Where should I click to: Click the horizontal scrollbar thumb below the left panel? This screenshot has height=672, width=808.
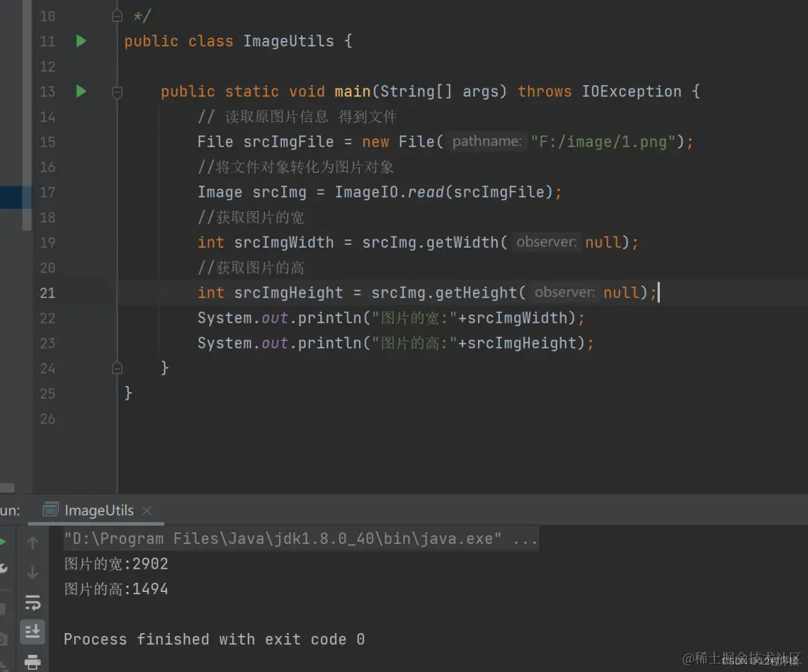[x=7, y=488]
